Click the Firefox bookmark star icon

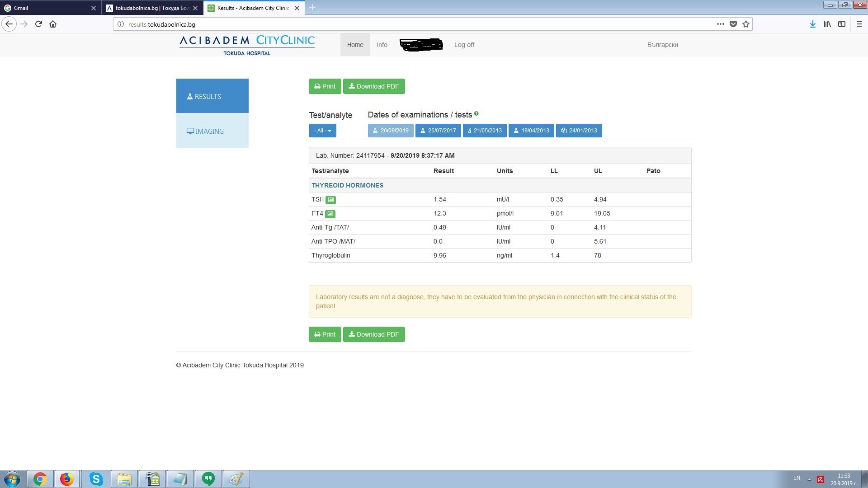tap(746, 24)
